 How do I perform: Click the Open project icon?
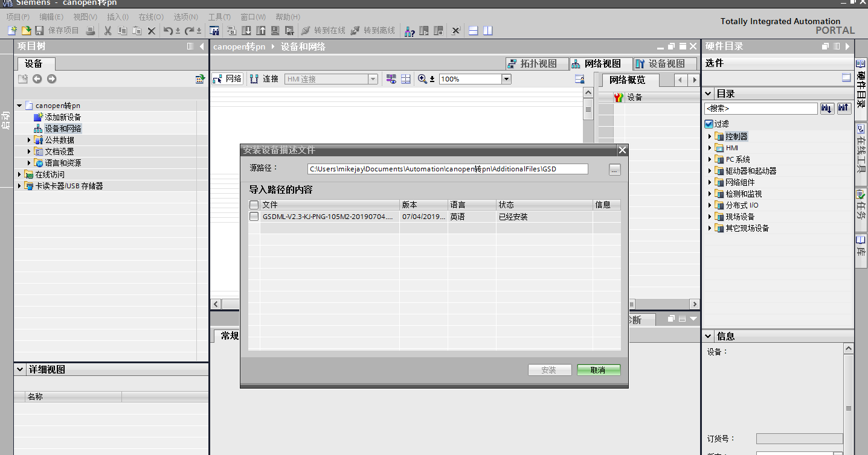[x=26, y=30]
